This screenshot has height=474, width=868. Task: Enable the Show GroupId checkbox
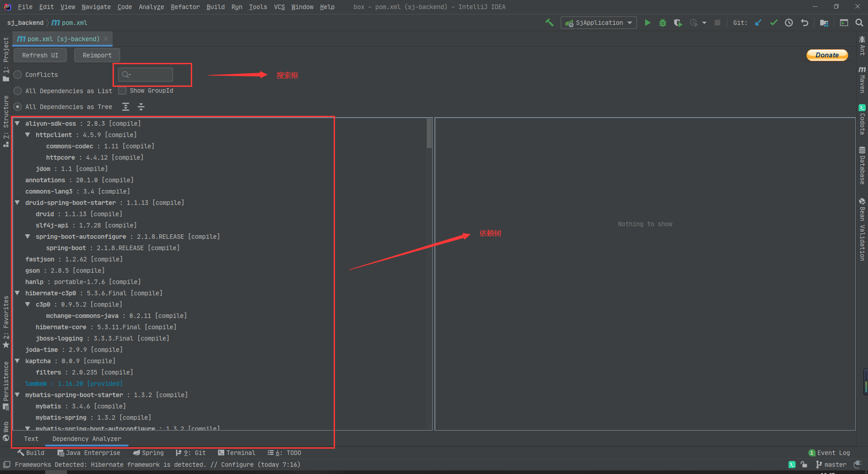[x=122, y=91]
